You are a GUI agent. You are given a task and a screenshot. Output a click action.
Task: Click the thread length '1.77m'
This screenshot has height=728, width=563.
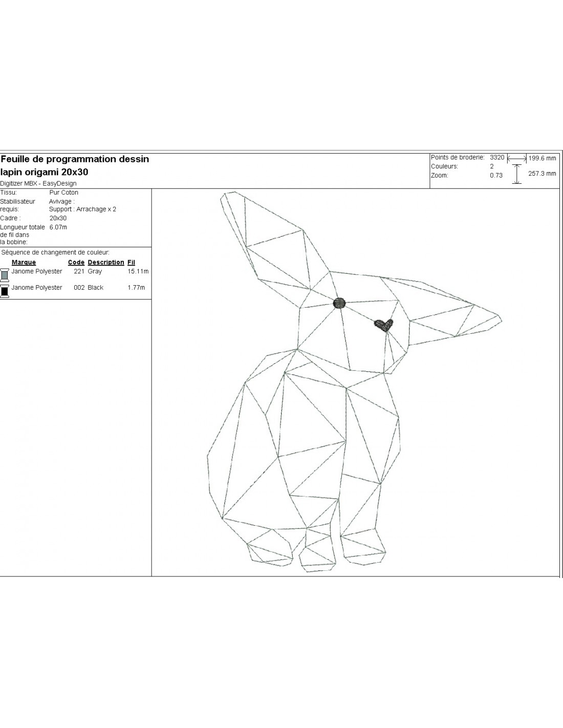136,288
